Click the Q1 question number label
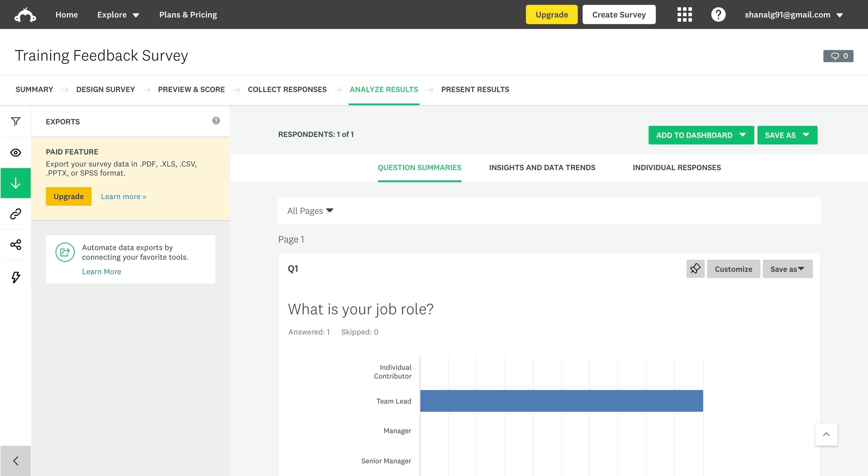The width and height of the screenshot is (868, 476). pos(293,269)
